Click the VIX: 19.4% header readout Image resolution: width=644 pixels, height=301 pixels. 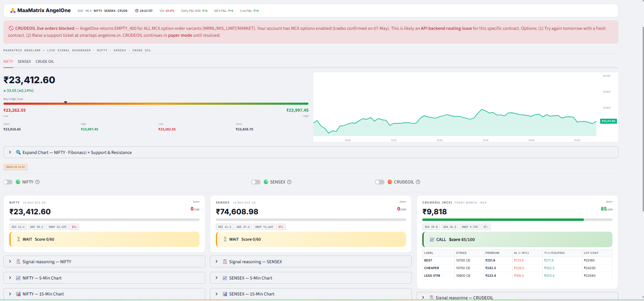[x=167, y=11]
